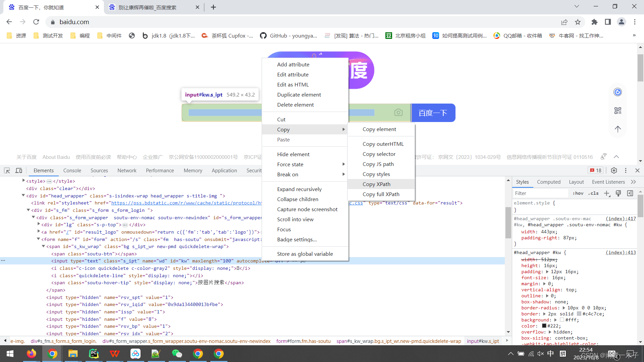Toggle the .cls classes button
644x362 pixels.
tap(593, 193)
